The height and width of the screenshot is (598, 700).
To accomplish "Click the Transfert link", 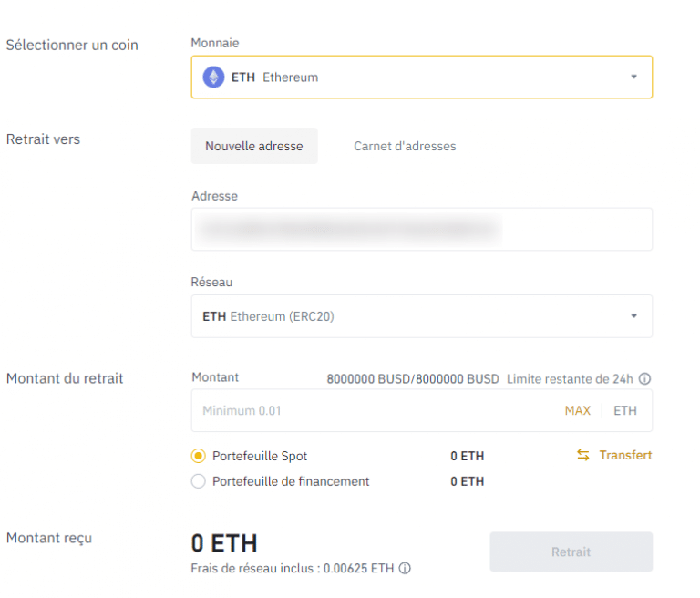I will pyautogui.click(x=625, y=455).
